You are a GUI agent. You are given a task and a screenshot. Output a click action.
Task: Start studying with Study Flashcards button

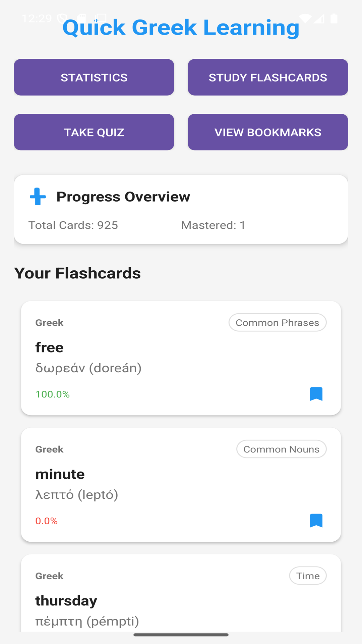(267, 77)
